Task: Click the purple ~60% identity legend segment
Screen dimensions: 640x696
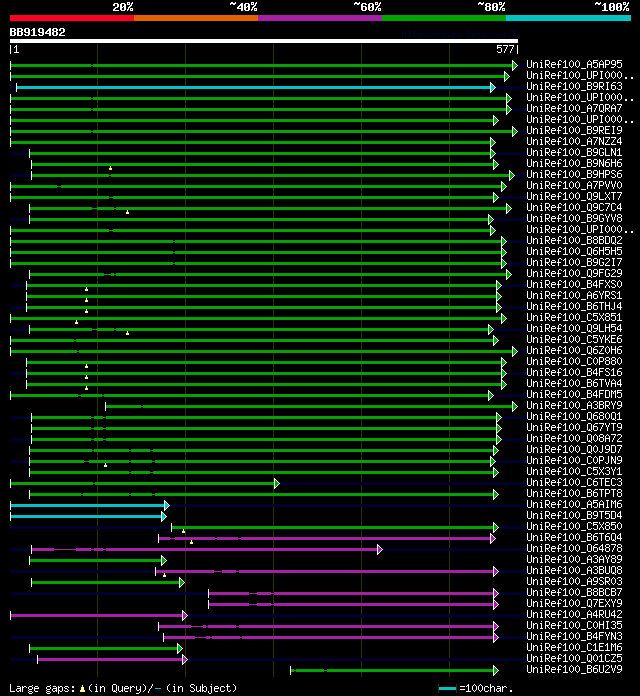Action: pos(320,18)
